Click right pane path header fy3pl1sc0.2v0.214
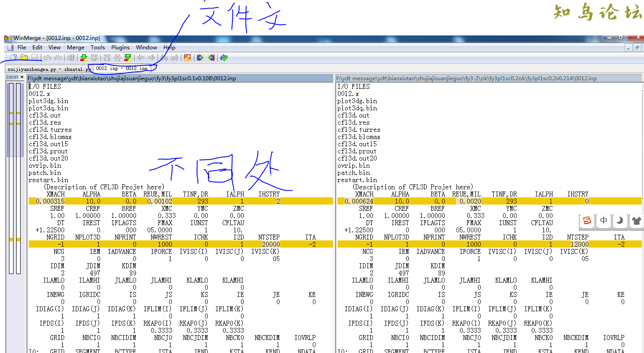This screenshot has height=353, width=644. 489,78
